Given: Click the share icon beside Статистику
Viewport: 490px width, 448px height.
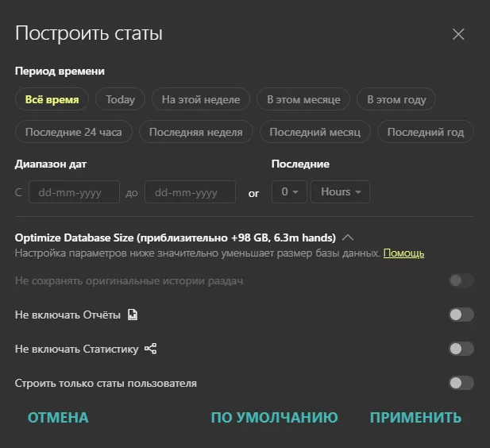Looking at the screenshot, I should point(151,349).
